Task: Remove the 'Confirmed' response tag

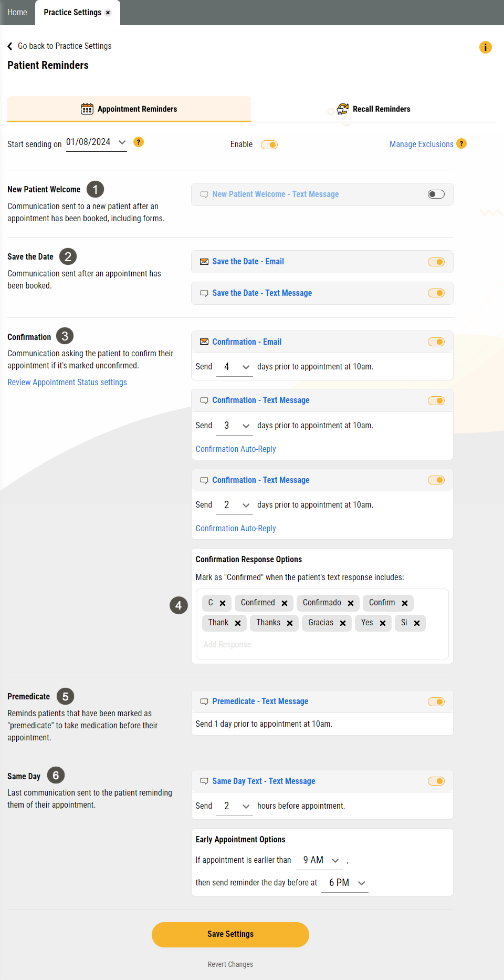Action: pyautogui.click(x=285, y=603)
